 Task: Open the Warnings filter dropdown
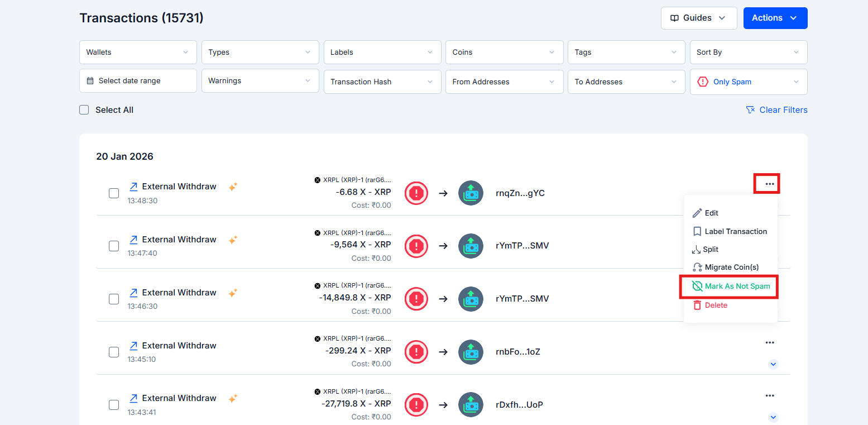(260, 81)
